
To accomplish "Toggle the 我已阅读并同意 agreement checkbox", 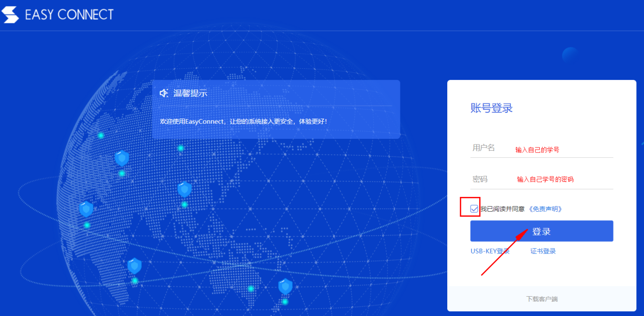I will (474, 209).
